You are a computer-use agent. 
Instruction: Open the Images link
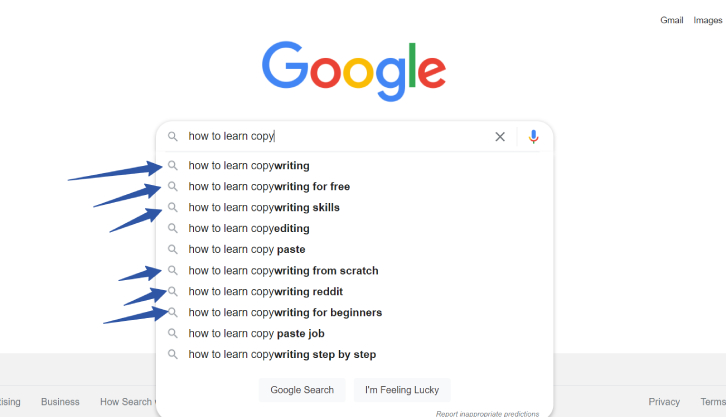(x=708, y=20)
